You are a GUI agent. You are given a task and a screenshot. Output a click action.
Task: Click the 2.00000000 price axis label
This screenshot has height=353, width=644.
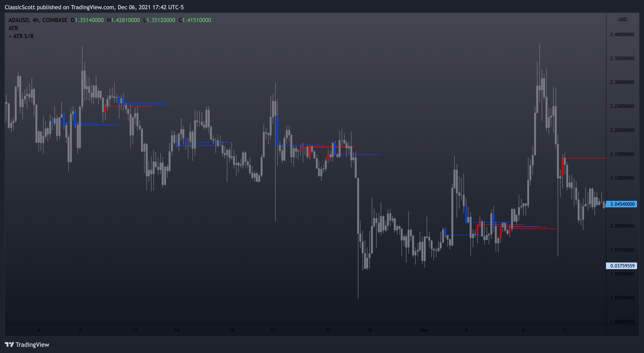click(622, 226)
